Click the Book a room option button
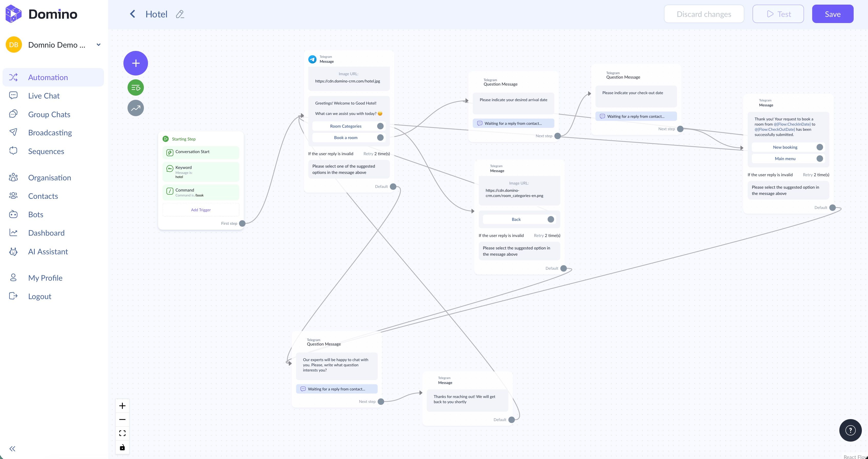This screenshot has width=868, height=459. pyautogui.click(x=345, y=138)
